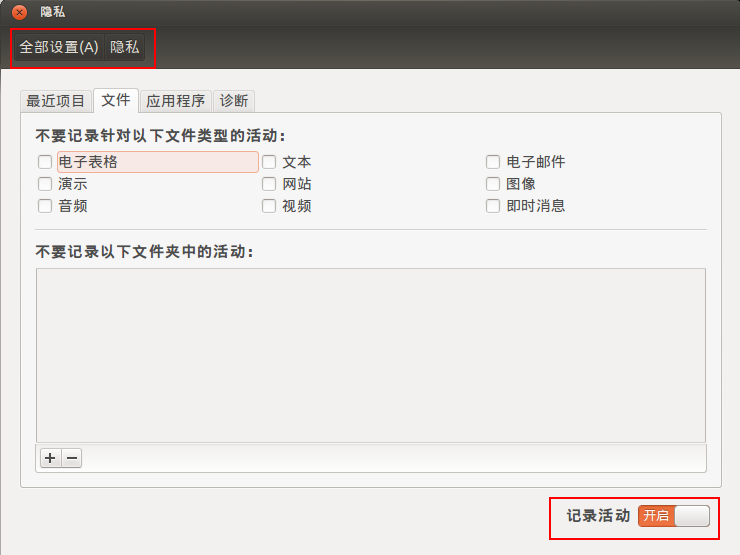Check the 网站 option
This screenshot has height=555, width=740.
269,184
